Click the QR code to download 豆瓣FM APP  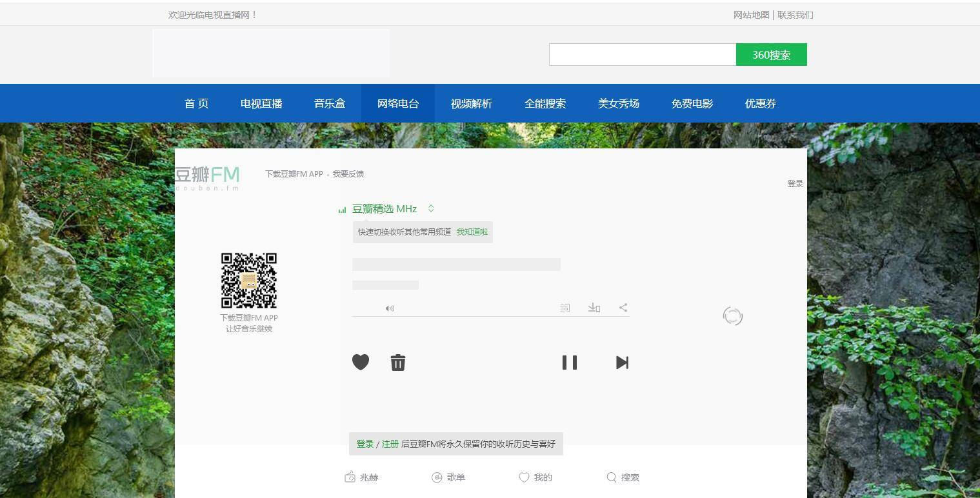249,280
